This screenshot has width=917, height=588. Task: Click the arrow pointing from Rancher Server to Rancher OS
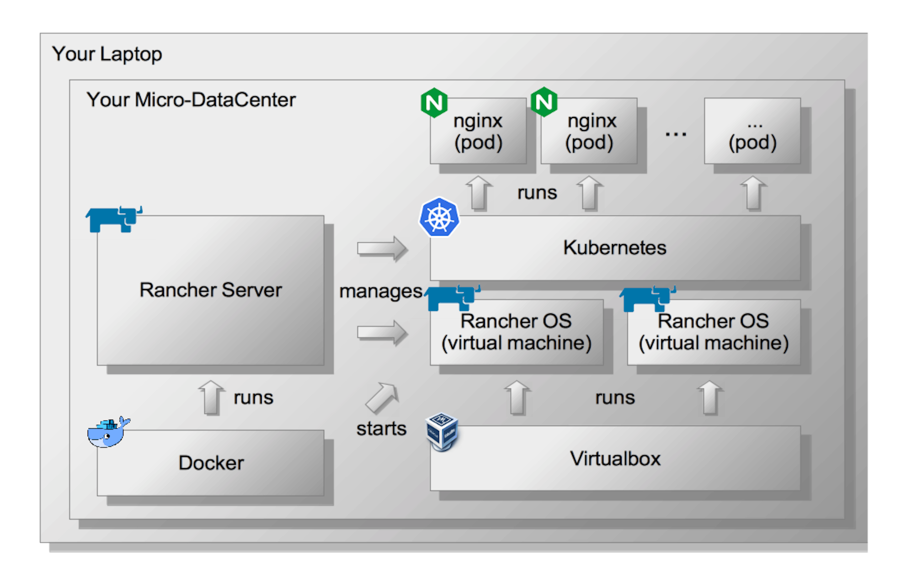point(383,333)
